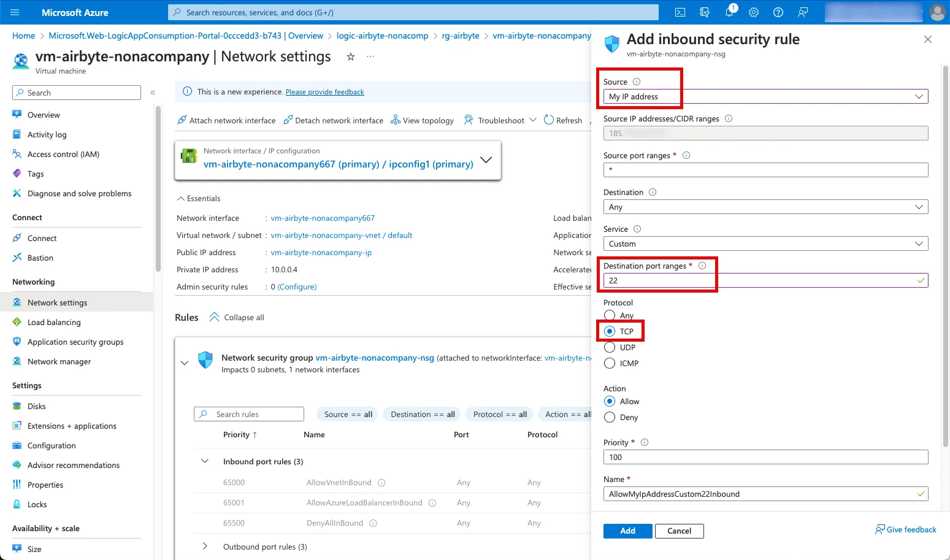This screenshot has height=560, width=950.
Task: Expand the Service dropdown set to Custom
Action: click(765, 244)
